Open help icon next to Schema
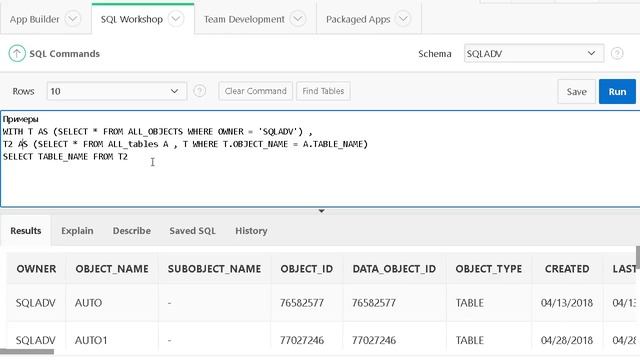Image resolution: width=640 pixels, height=360 pixels. pyautogui.click(x=617, y=53)
